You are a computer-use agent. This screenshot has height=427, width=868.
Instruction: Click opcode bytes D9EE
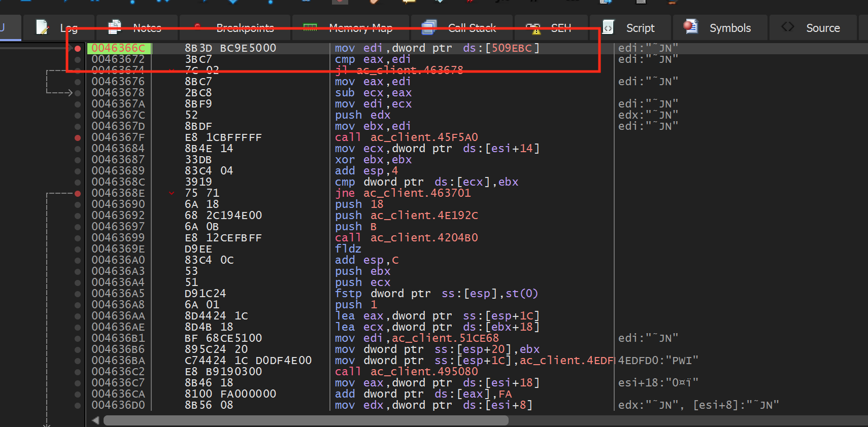pyautogui.click(x=198, y=249)
